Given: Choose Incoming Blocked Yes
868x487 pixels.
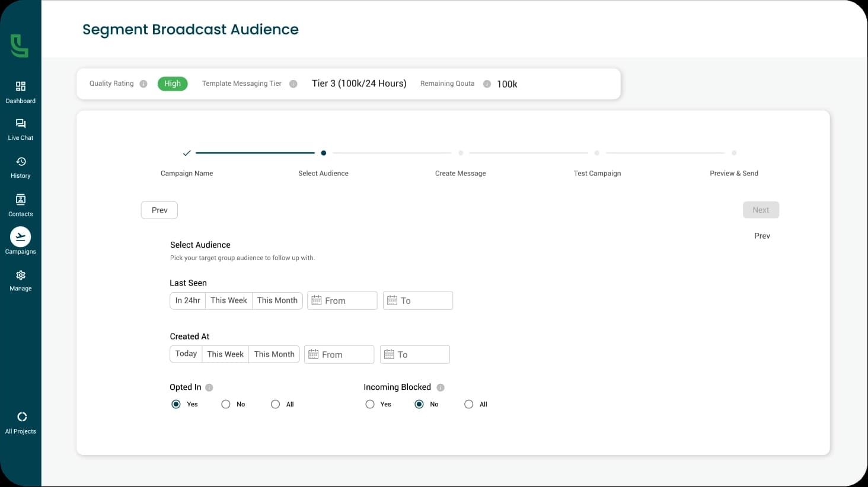Looking at the screenshot, I should pos(370,404).
